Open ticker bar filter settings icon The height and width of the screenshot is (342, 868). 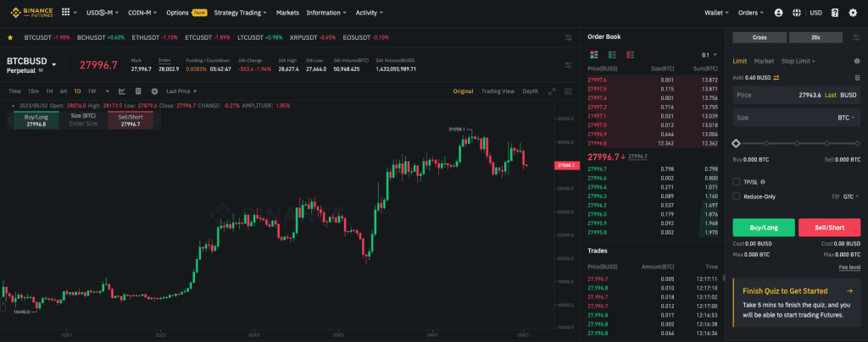tap(569, 37)
